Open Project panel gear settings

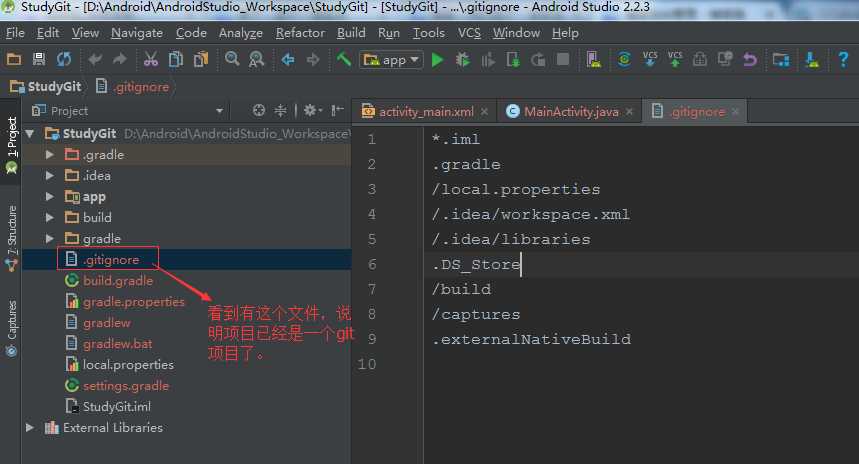[x=312, y=111]
